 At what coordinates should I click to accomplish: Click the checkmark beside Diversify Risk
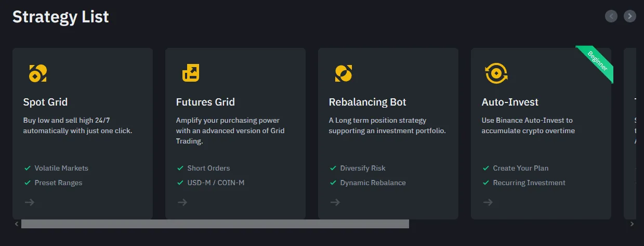click(333, 168)
